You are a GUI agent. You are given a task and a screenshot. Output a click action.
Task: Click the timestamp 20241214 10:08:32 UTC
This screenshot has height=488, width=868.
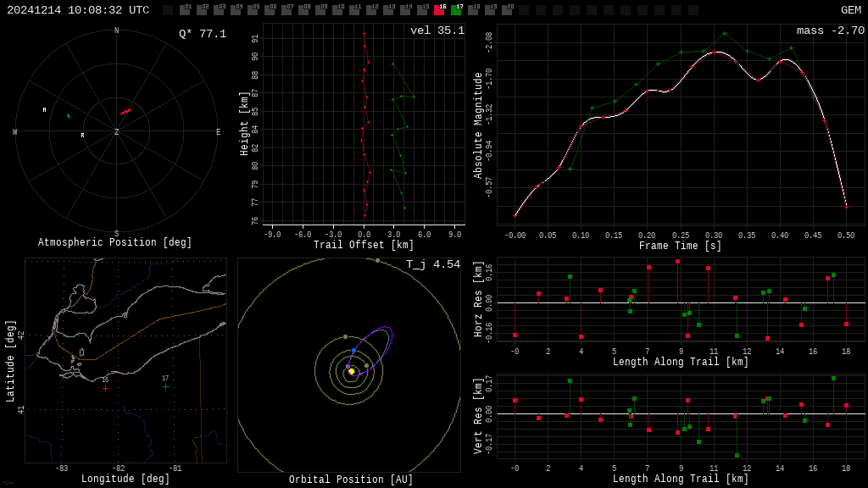(78, 10)
